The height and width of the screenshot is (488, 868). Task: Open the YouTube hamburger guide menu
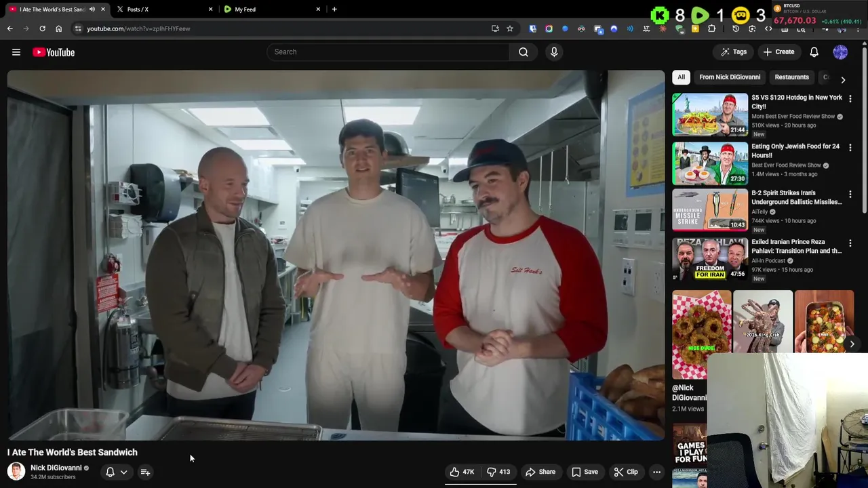pyautogui.click(x=16, y=52)
